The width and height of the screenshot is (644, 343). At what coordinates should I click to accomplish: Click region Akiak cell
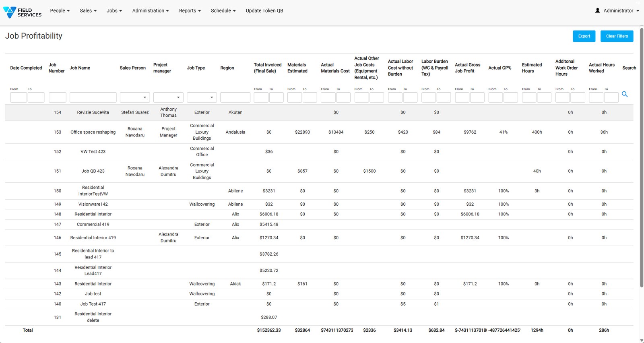point(235,284)
